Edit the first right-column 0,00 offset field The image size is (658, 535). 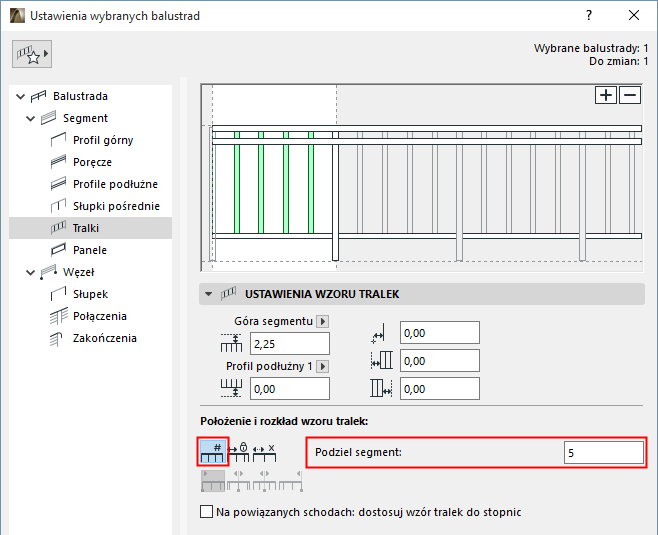pyautogui.click(x=439, y=333)
